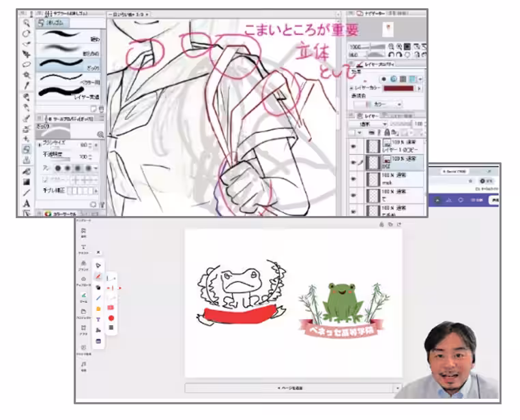Screen dimensions: 520x420
Task: Hide the 'て' layer
Action: point(353,196)
